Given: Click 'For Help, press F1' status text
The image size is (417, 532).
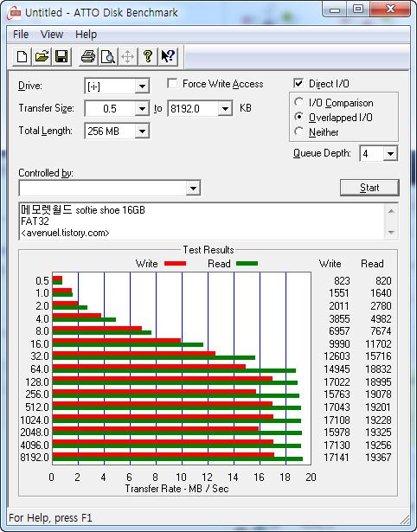Looking at the screenshot, I should (x=50, y=518).
